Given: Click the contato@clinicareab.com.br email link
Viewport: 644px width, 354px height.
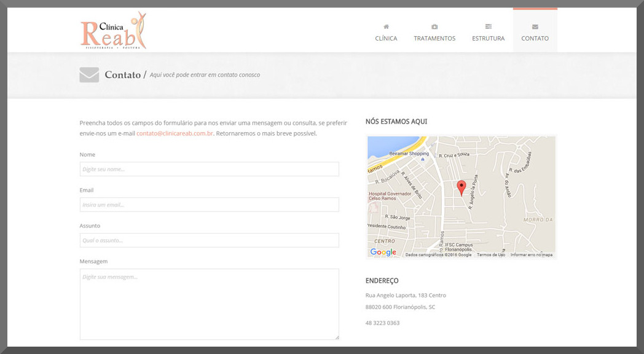Looking at the screenshot, I should [175, 133].
